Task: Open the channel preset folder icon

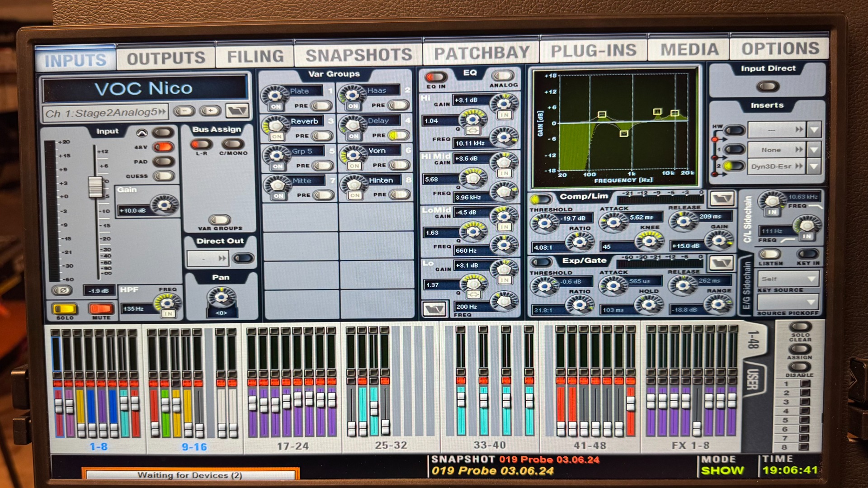Action: [x=237, y=111]
